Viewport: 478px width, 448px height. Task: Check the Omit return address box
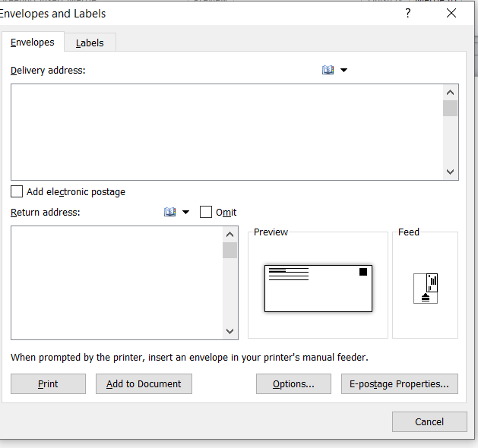coord(206,213)
